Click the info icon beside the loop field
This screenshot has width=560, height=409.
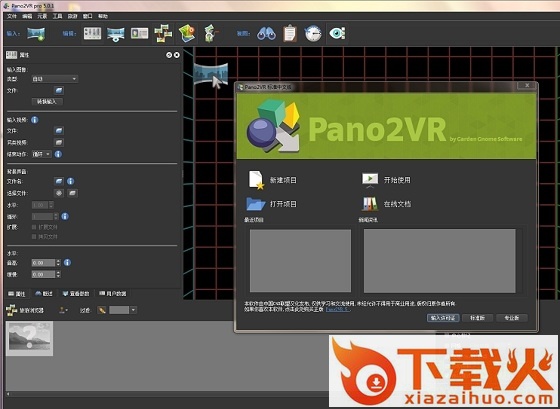click(x=65, y=216)
